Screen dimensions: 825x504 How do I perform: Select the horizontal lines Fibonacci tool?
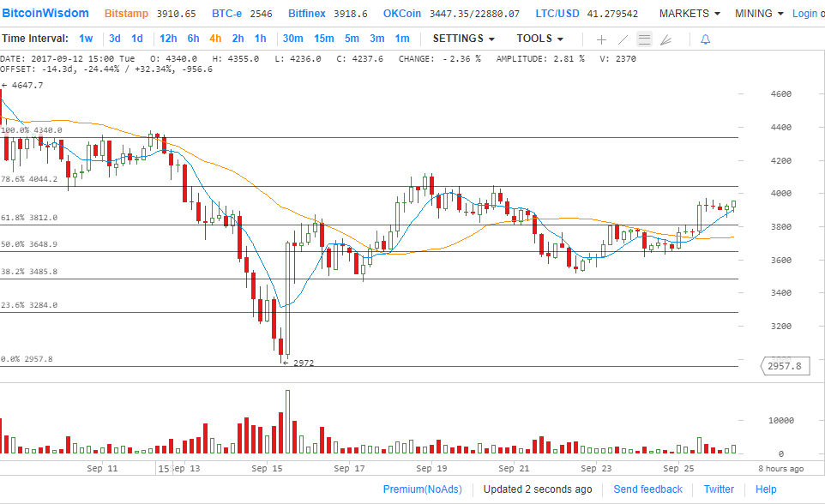[x=644, y=39]
